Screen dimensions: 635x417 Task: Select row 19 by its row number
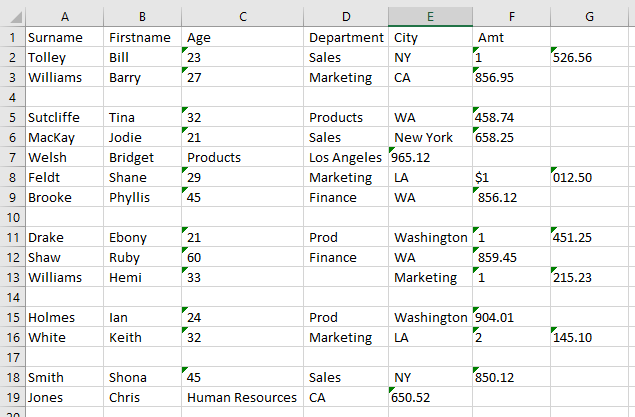(x=11, y=397)
